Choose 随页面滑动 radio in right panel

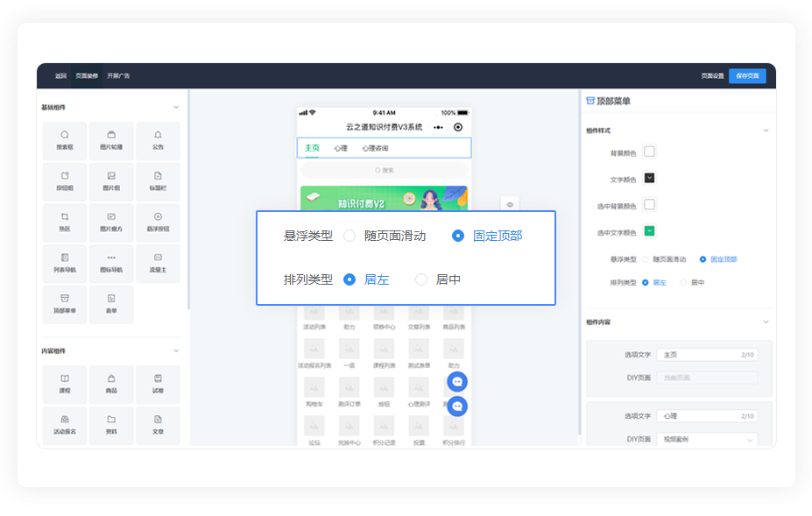(x=646, y=259)
